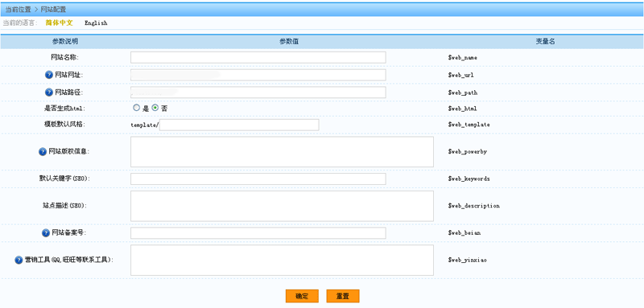Click help icon beside 营销工具 label
The height and width of the screenshot is (308, 644).
pyautogui.click(x=19, y=260)
